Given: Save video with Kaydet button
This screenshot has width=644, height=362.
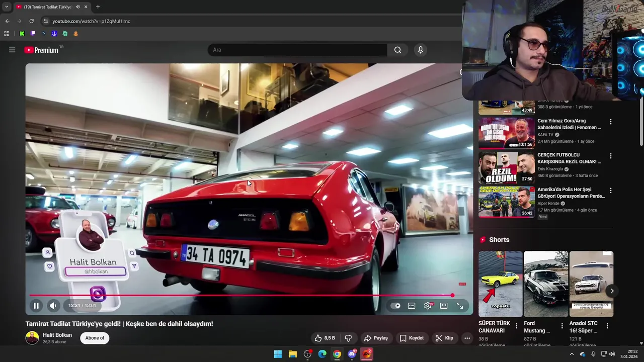Looking at the screenshot, I should point(412,338).
